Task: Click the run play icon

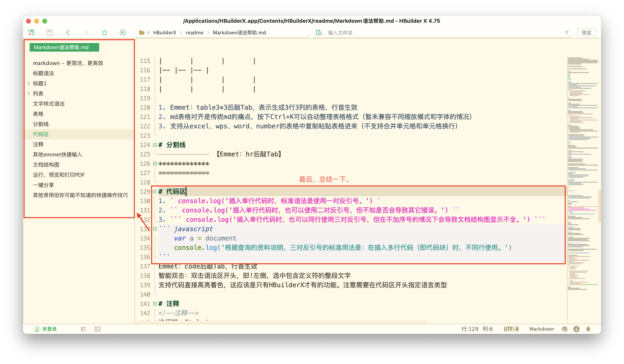Action: [x=122, y=32]
